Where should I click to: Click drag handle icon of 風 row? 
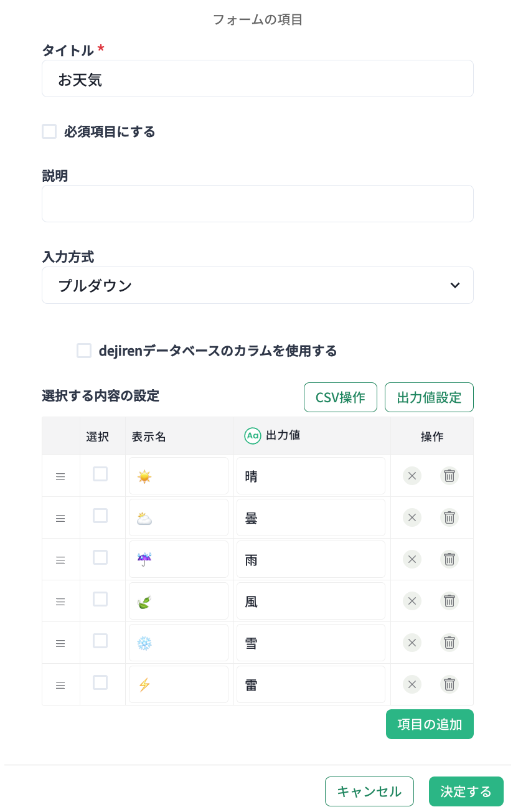pyautogui.click(x=60, y=602)
